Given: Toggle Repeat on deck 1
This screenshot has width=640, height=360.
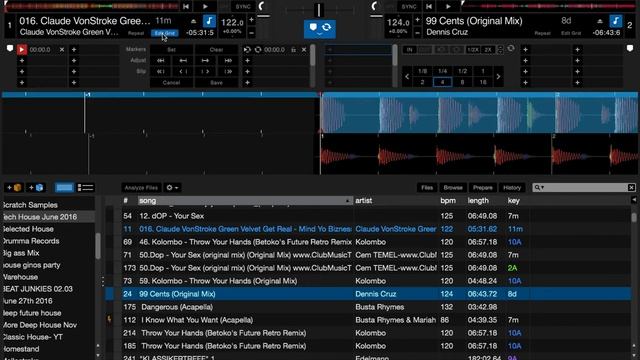Looking at the screenshot, I should click(x=136, y=33).
